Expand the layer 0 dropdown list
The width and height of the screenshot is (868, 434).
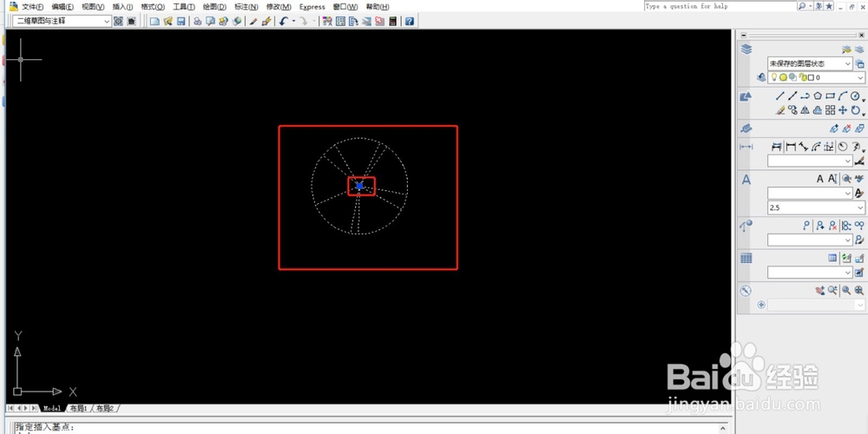pyautogui.click(x=859, y=78)
